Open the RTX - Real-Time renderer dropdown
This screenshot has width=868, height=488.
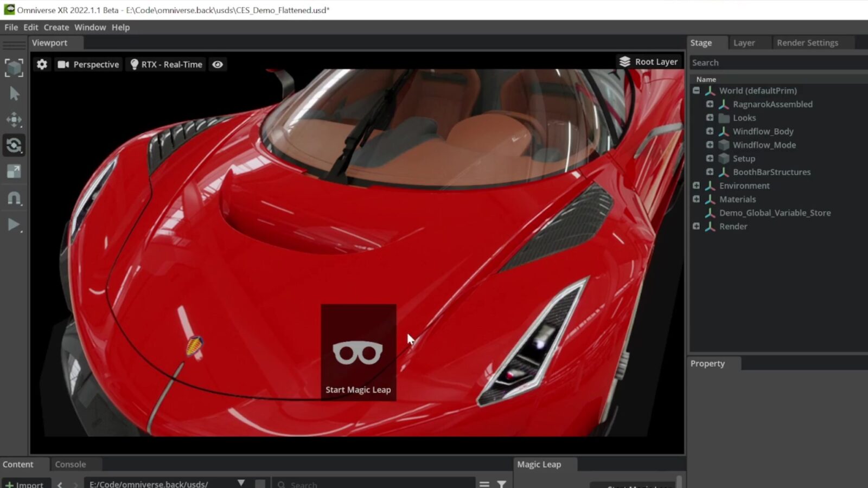[x=166, y=65]
